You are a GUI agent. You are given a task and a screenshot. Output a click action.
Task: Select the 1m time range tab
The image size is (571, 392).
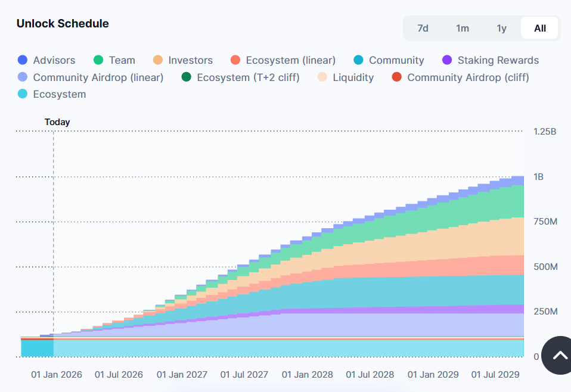click(462, 28)
